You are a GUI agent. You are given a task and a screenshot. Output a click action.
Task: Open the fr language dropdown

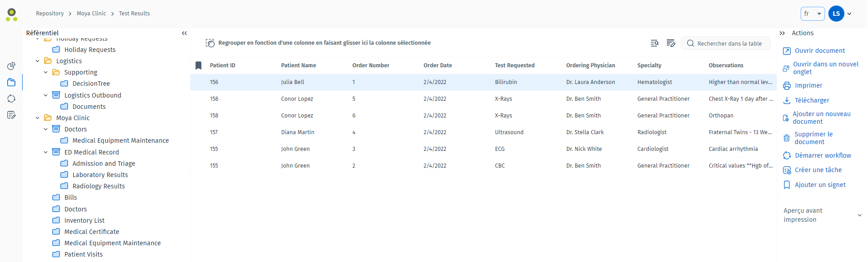[813, 14]
